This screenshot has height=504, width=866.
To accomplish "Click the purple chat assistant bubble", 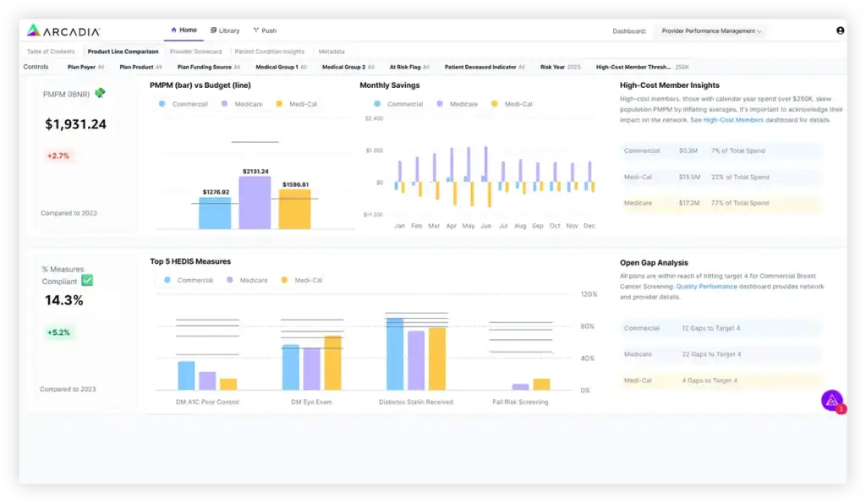I will [832, 401].
